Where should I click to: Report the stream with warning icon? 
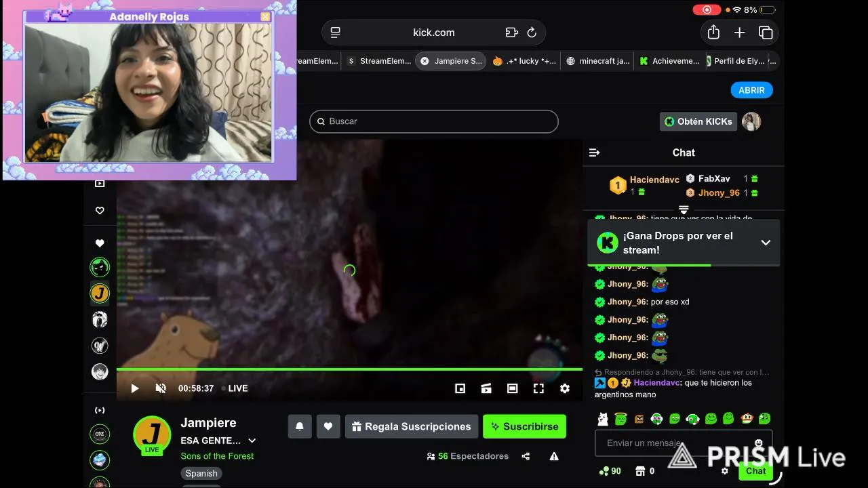pos(554,456)
